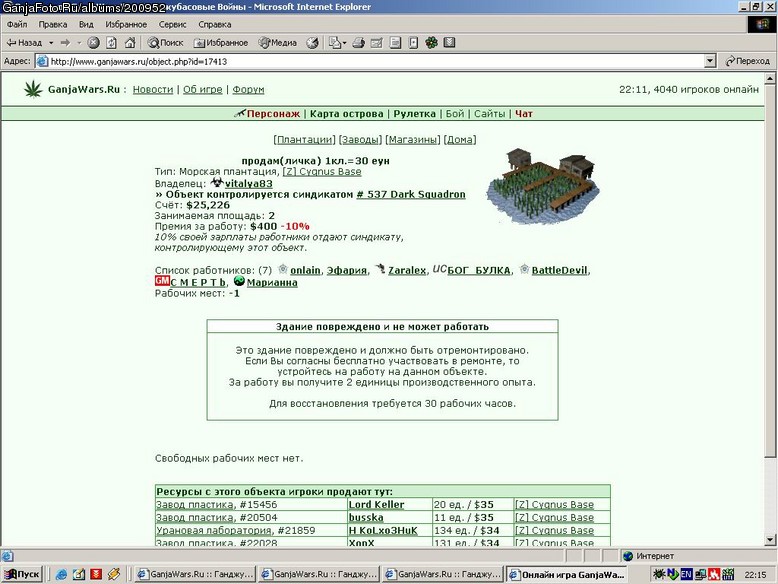
Task: Open worker БОГ_БУЛКА profile link
Action: point(479,270)
